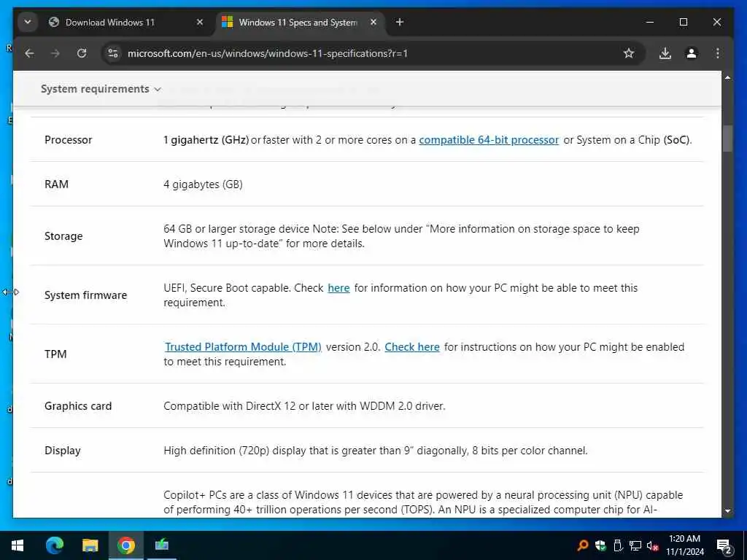Open the compatible 64-bit processor link

tap(489, 140)
